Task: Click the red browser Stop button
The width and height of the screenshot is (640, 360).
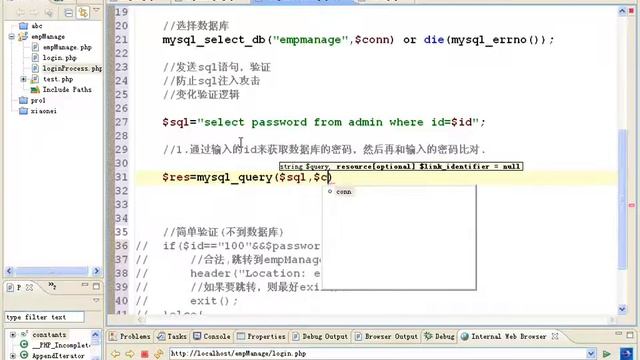Action: tap(144, 353)
